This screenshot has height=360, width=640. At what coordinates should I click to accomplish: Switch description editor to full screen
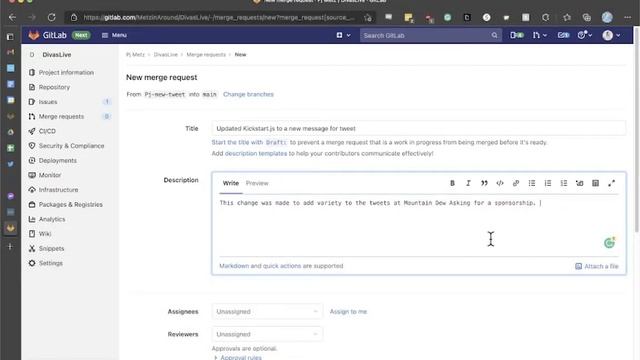click(x=611, y=183)
